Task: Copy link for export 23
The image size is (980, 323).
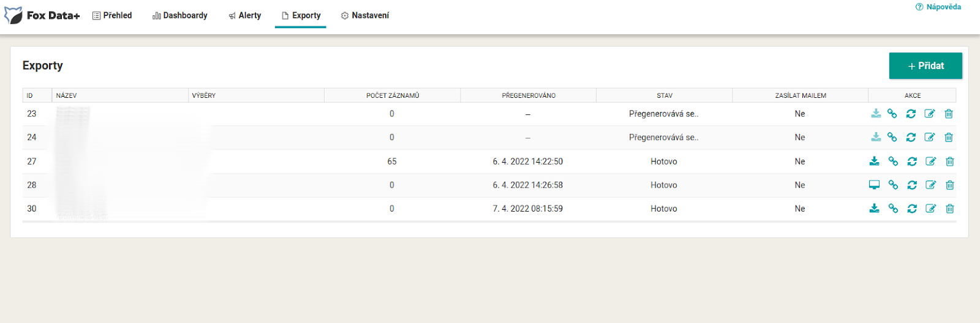Action: pos(892,114)
